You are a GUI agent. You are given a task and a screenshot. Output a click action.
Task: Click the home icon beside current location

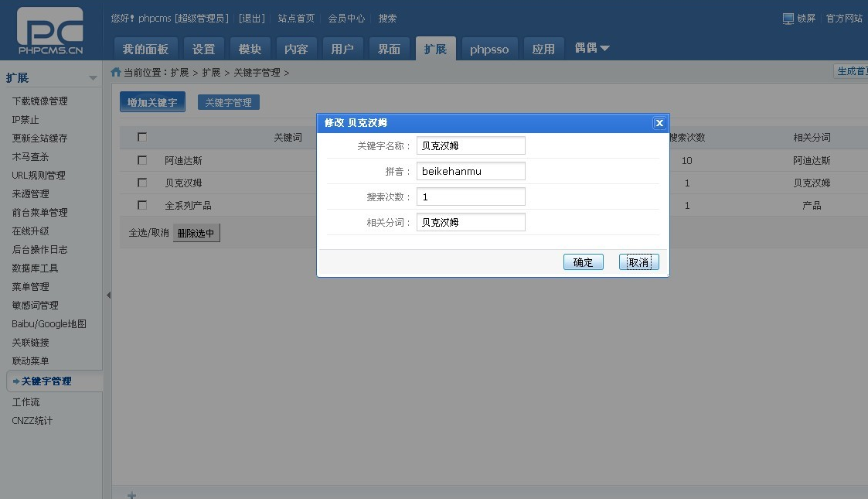(x=116, y=72)
